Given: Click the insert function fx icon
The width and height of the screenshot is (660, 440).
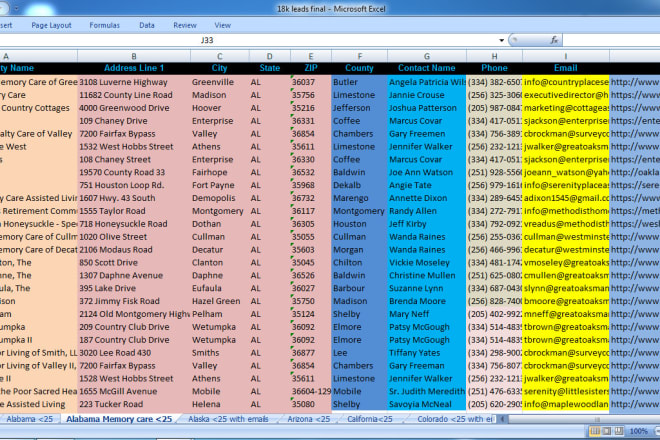Looking at the screenshot, I should click(x=554, y=40).
